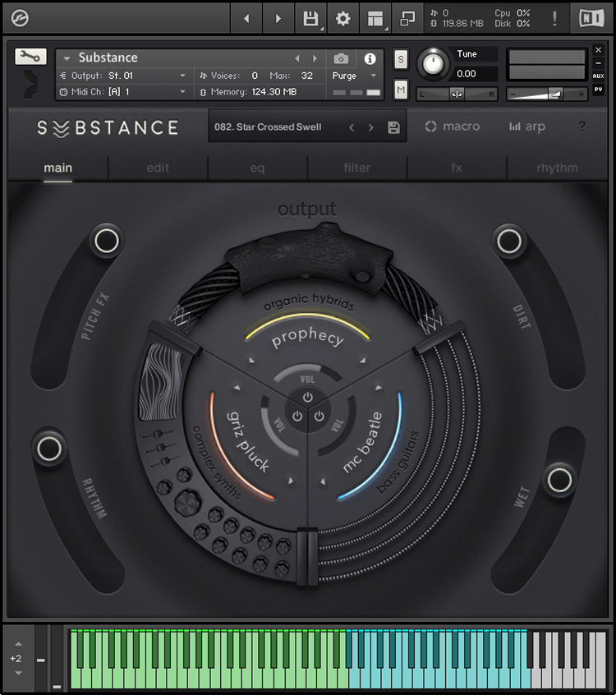Save the Star Crossed Swell preset
Screen dimensions: 616x695
tap(393, 127)
